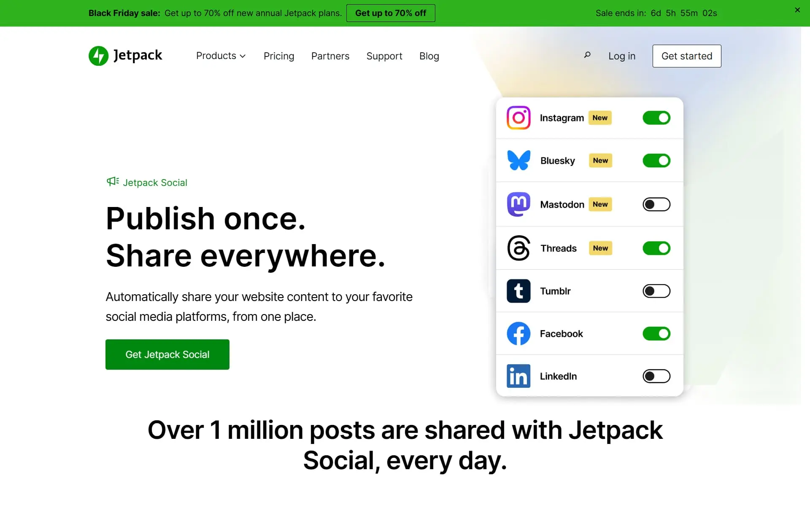Click the Jetpack Social label link

tap(155, 183)
